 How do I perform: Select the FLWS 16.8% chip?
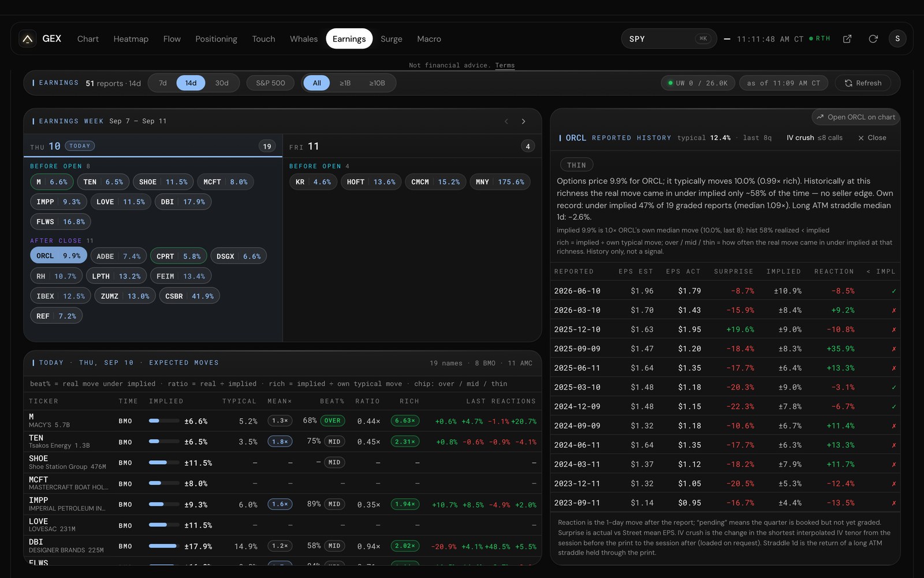coord(60,221)
